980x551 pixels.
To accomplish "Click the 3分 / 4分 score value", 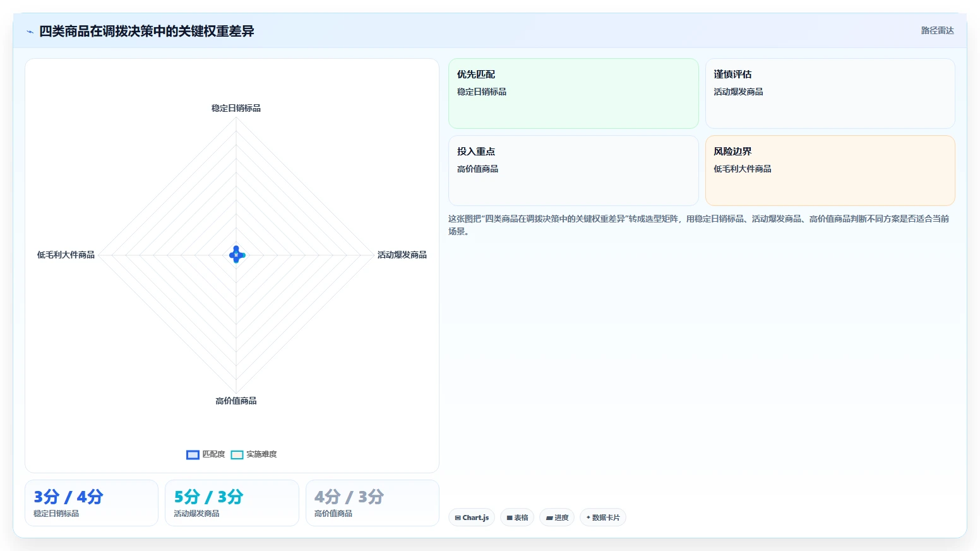I will tap(68, 497).
